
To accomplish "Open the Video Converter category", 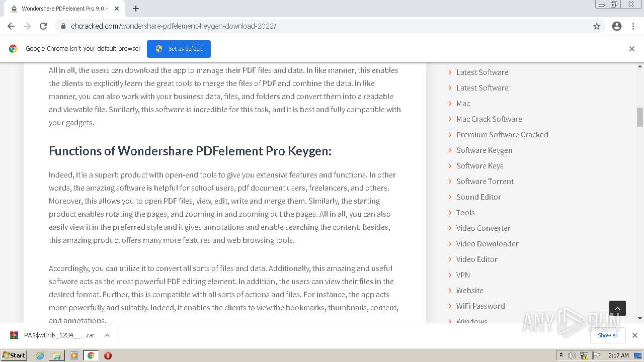I will pos(483,228).
